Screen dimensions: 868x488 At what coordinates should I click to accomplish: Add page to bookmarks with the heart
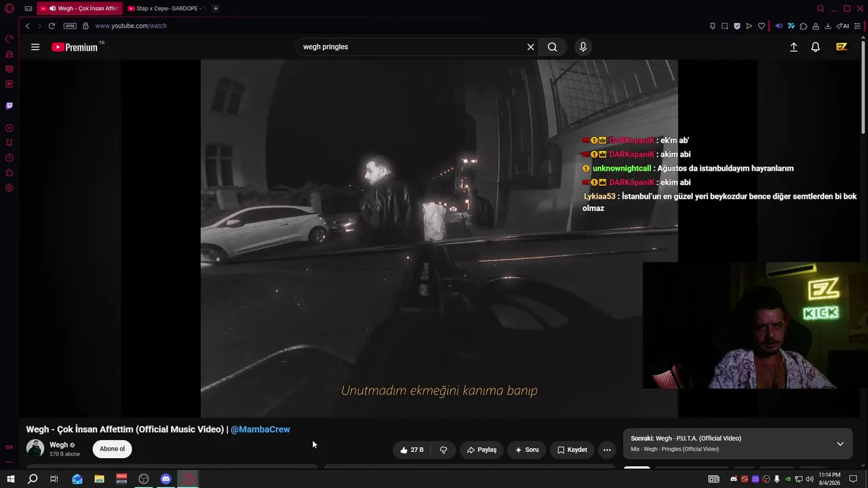point(762,26)
